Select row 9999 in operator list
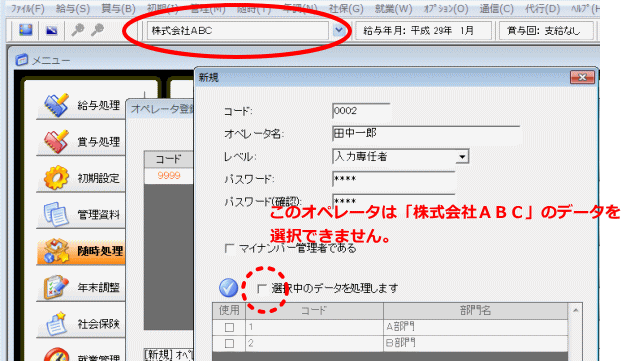This screenshot has width=623, height=361. click(168, 176)
